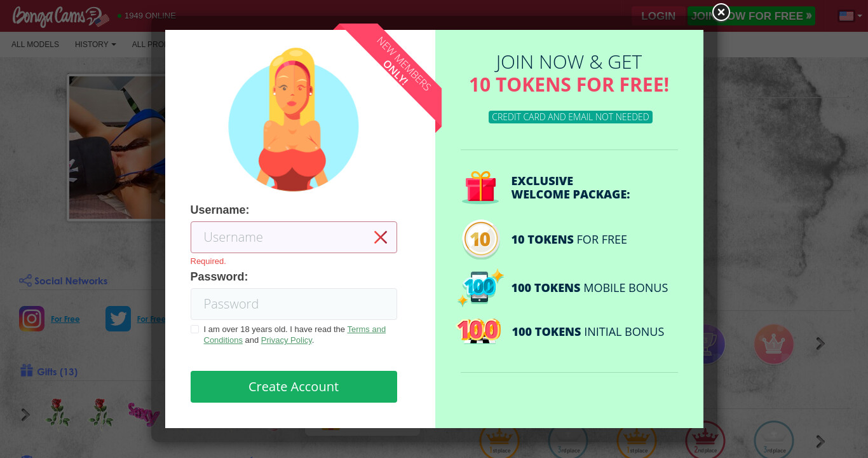Click the Login button in header
The height and width of the screenshot is (458, 868).
pyautogui.click(x=658, y=16)
